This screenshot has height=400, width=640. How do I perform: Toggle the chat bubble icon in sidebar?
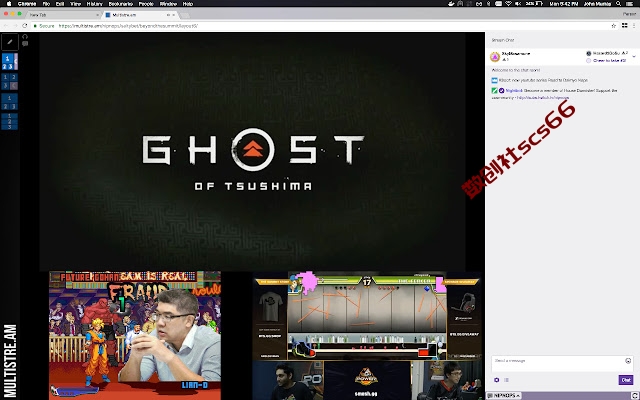coord(25,44)
